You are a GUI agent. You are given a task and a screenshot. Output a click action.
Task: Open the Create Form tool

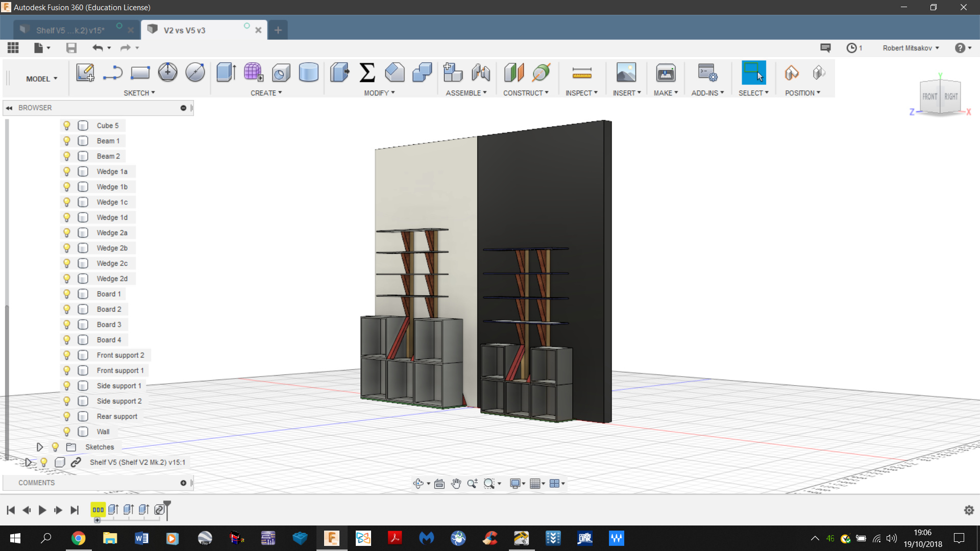[254, 72]
